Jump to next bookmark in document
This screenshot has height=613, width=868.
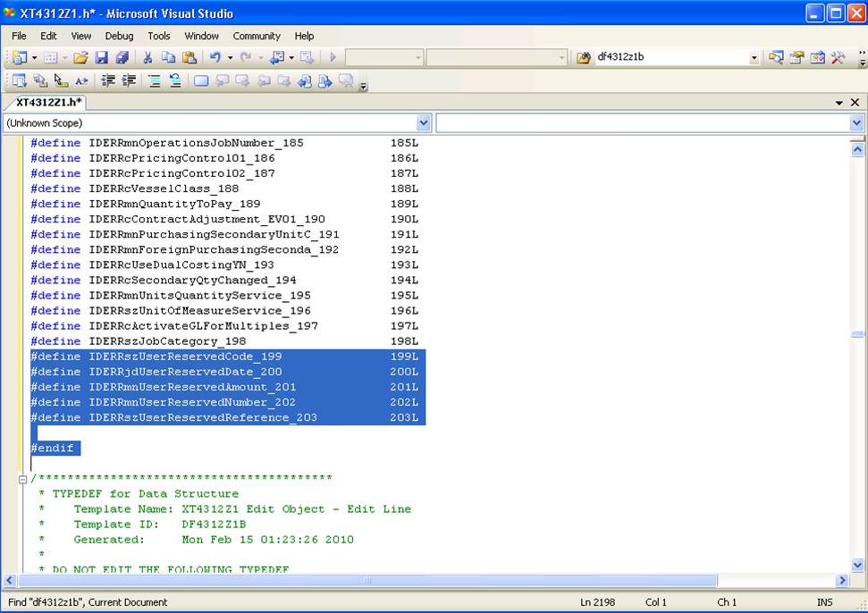pos(325,81)
